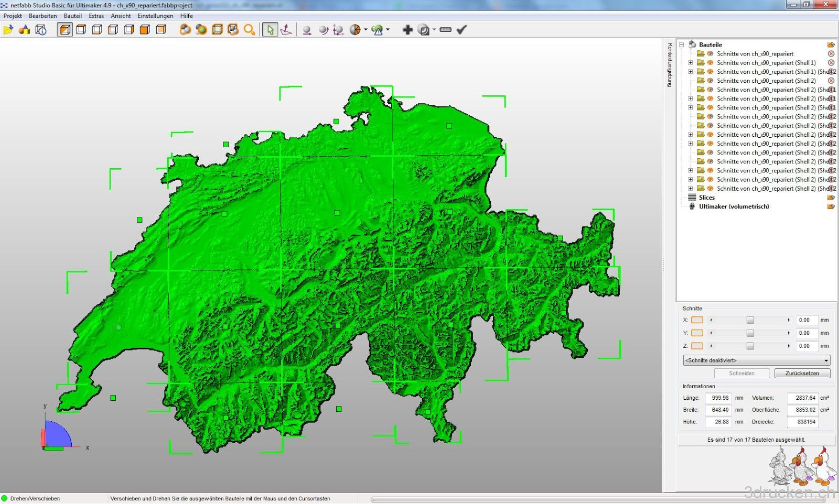This screenshot has height=504, width=839.
Task: Click the checkmark icon in toolbar
Action: coord(461,30)
